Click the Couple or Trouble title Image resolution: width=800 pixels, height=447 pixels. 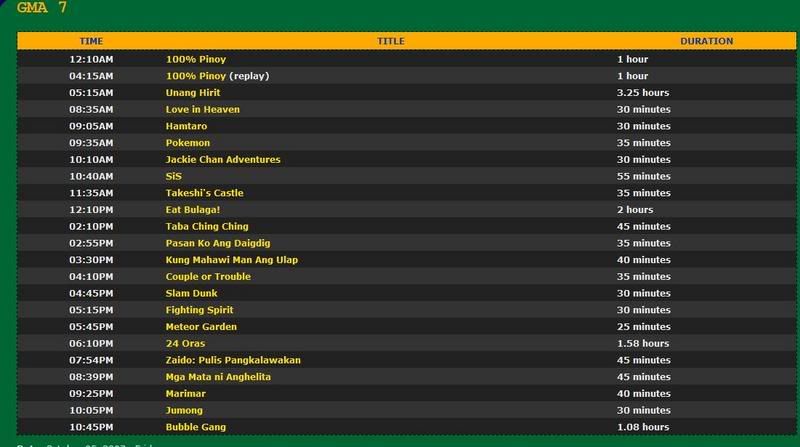(x=208, y=277)
